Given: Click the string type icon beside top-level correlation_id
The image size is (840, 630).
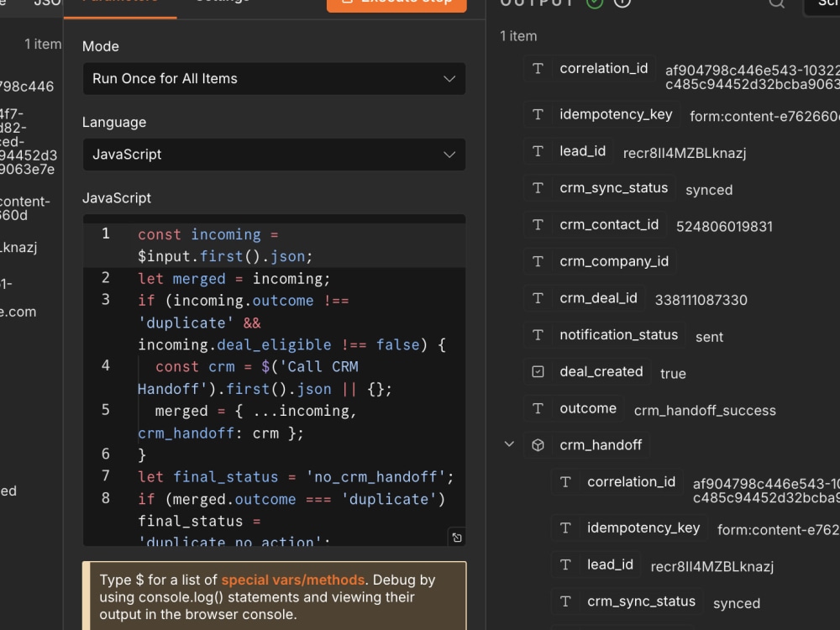Looking at the screenshot, I should pyautogui.click(x=538, y=69).
